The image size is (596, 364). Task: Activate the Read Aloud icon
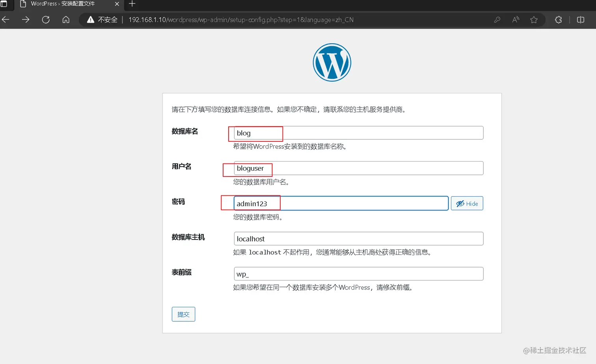coord(516,20)
